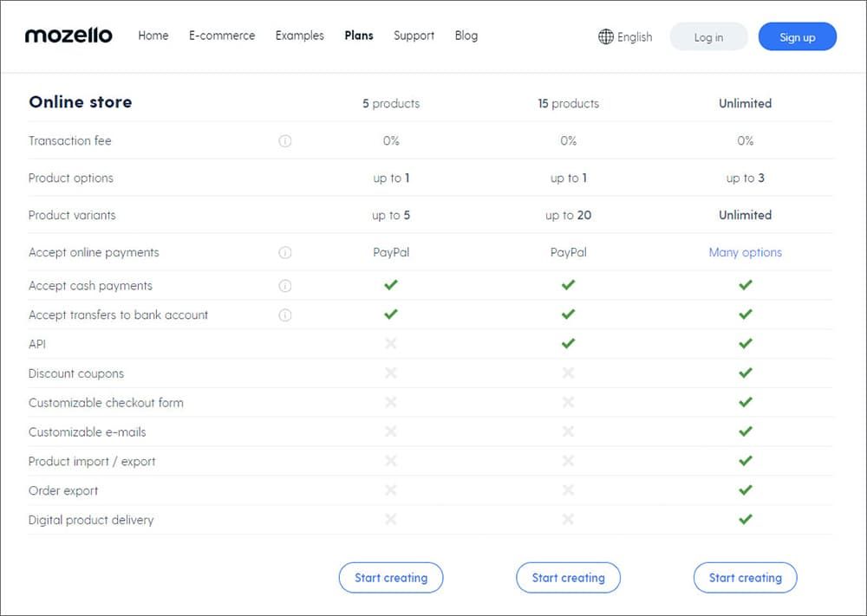Start creating with the Unlimited plan
867x616 pixels.
(746, 578)
